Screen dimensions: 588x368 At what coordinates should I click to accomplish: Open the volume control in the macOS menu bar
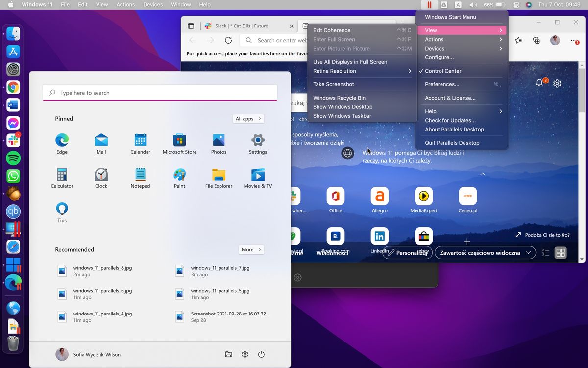click(472, 4)
